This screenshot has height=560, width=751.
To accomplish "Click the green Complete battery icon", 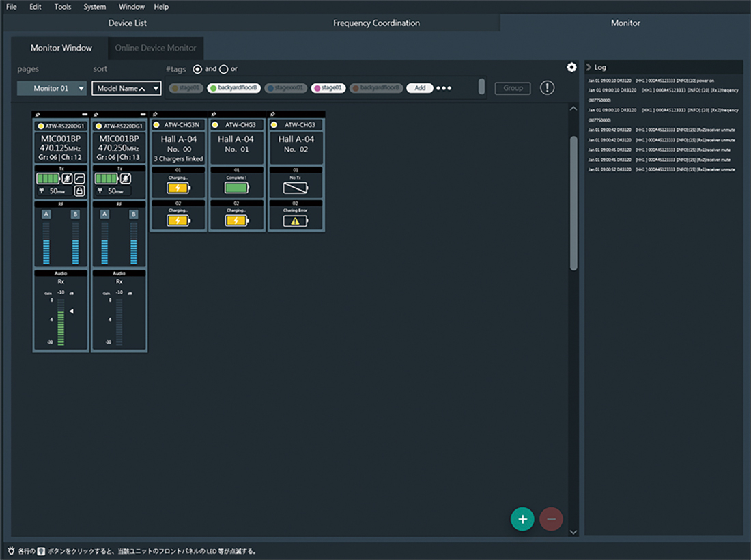I will tap(237, 188).
